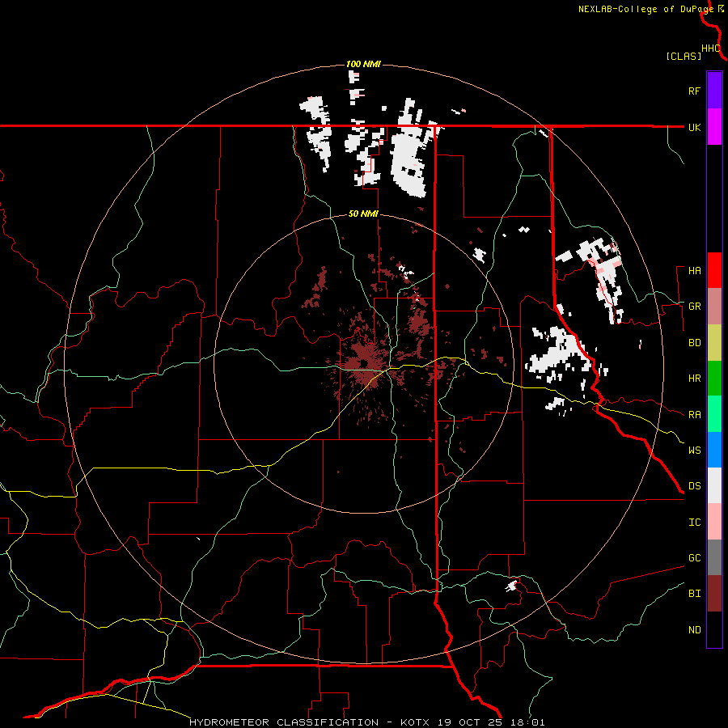Click the UK legend label
Image resolution: width=728 pixels, height=728 pixels.
[x=694, y=127]
